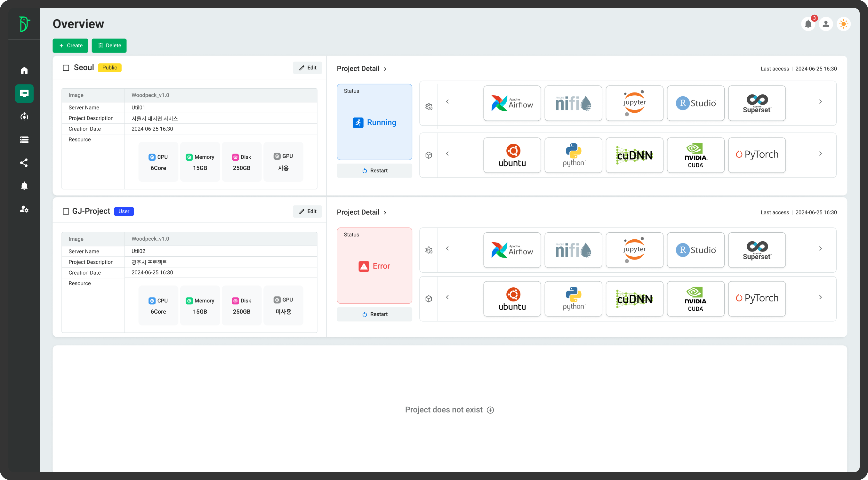Open the stacked server list sidebar icon
Screen dimensions: 868x480
[24, 140]
